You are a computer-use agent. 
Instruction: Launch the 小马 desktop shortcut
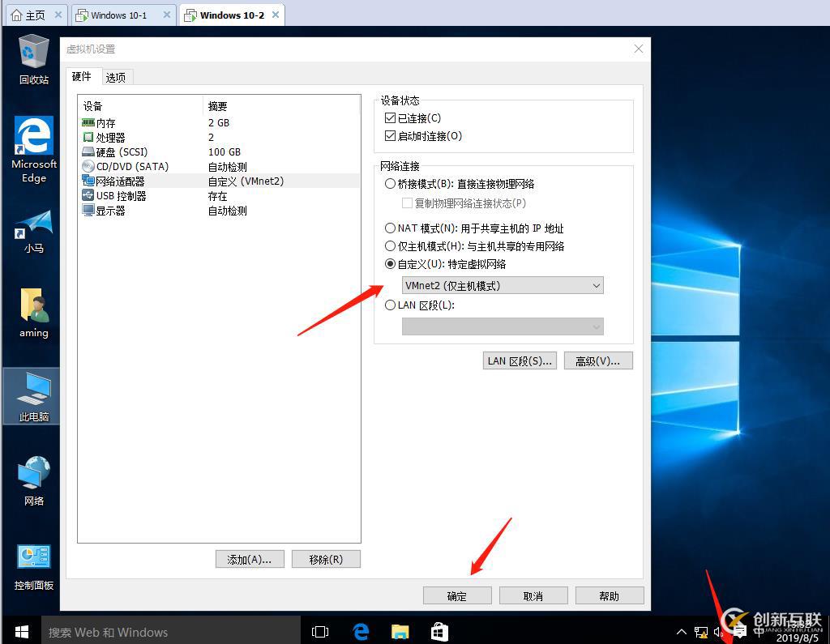[34, 231]
